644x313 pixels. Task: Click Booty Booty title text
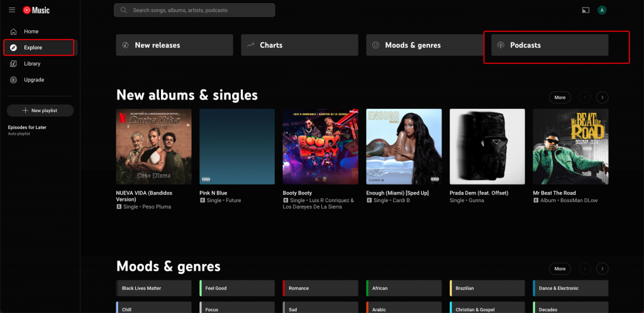point(297,193)
